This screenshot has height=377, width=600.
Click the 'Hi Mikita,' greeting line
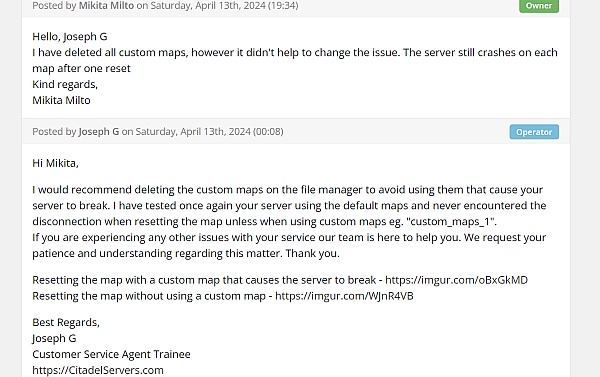55,163
